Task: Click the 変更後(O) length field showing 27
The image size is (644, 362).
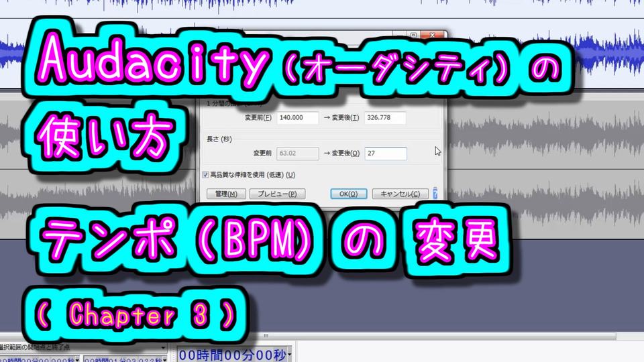Action: (x=386, y=154)
